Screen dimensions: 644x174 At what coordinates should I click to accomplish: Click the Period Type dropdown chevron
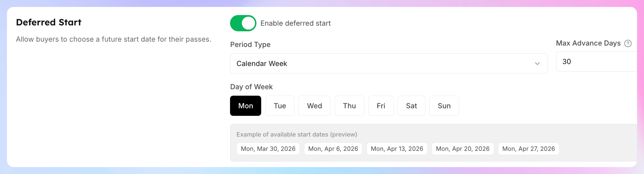click(x=537, y=64)
